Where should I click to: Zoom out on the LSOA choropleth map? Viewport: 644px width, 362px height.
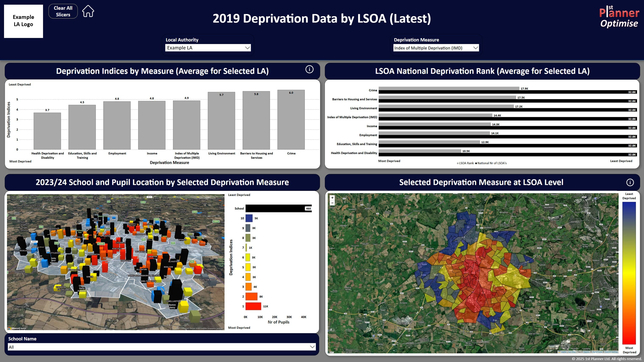coord(332,203)
